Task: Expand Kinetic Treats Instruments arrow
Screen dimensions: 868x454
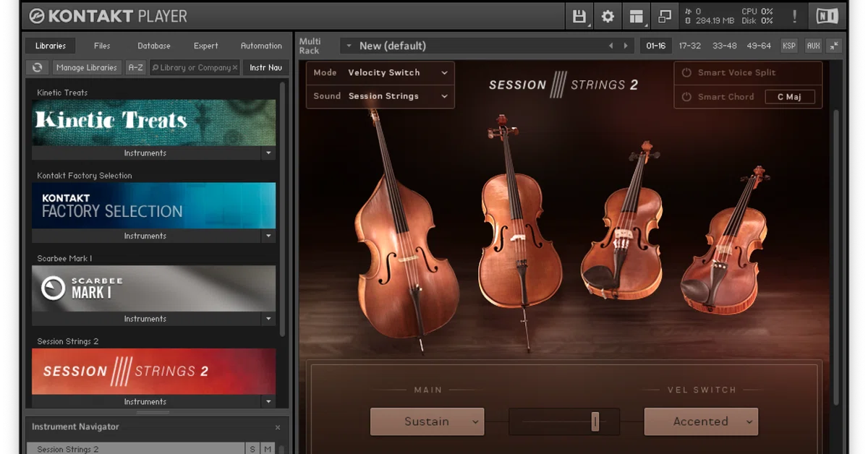Action: click(268, 153)
